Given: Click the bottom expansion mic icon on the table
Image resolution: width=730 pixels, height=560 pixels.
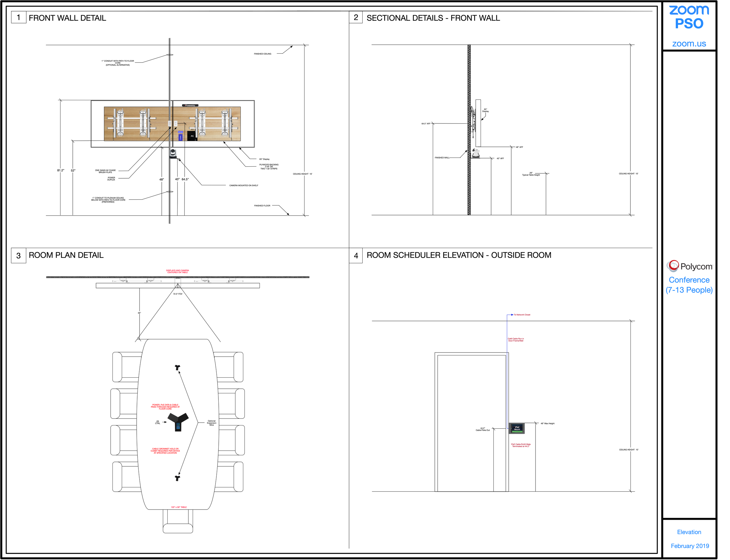Looking at the screenshot, I should [178, 478].
